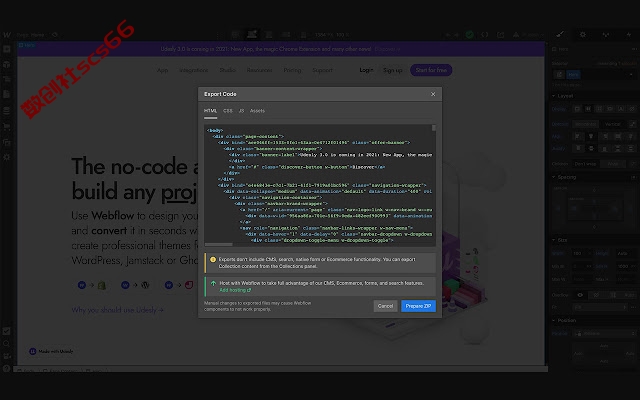Click the green status check icon
The image size is (640, 400).
click(x=469, y=35)
